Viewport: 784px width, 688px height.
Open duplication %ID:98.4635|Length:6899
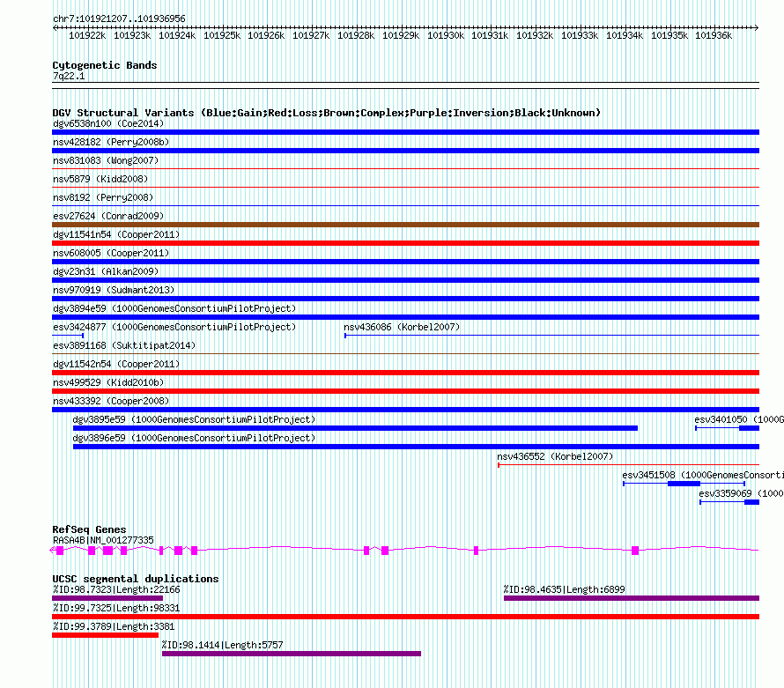click(564, 590)
